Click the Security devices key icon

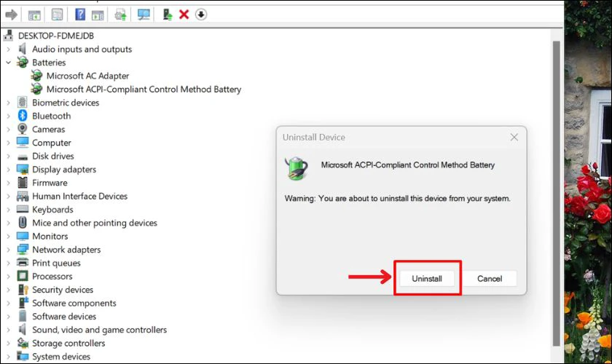coord(23,290)
